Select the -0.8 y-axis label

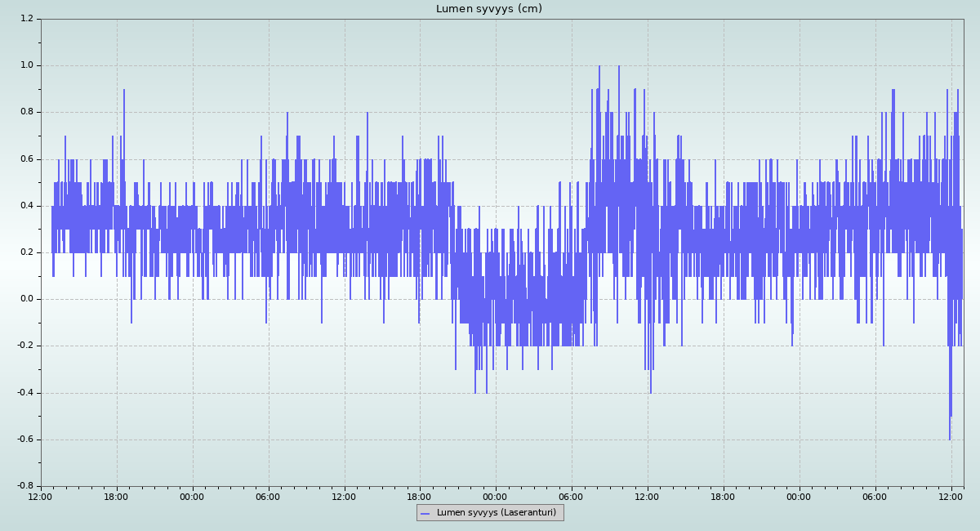click(25, 486)
